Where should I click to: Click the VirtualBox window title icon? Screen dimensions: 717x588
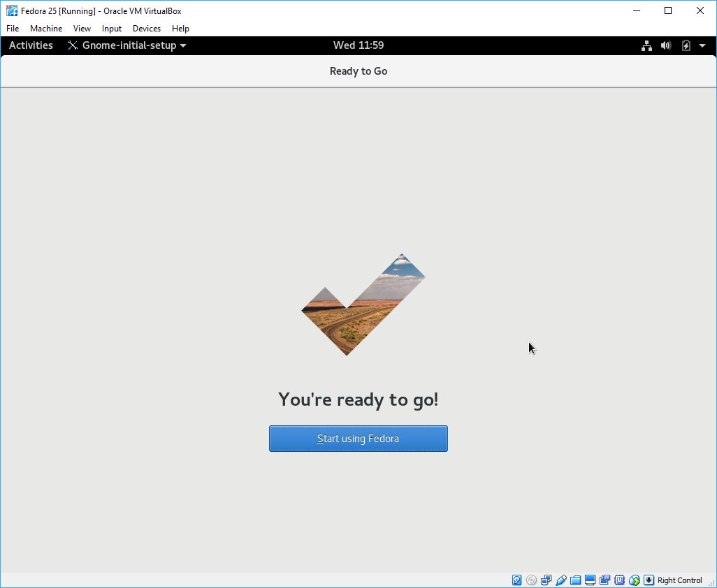tap(12, 10)
